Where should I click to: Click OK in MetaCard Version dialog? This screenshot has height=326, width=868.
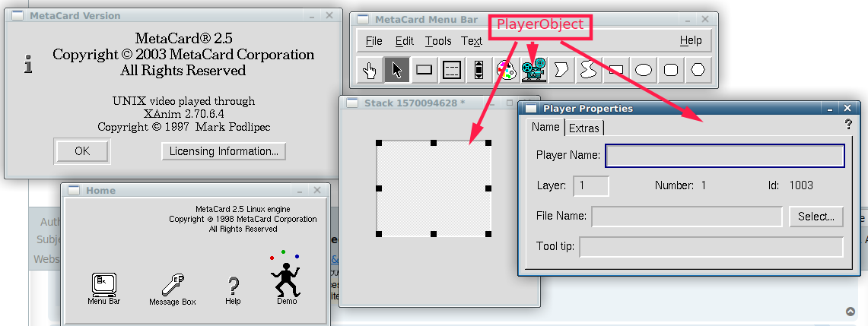[x=82, y=151]
